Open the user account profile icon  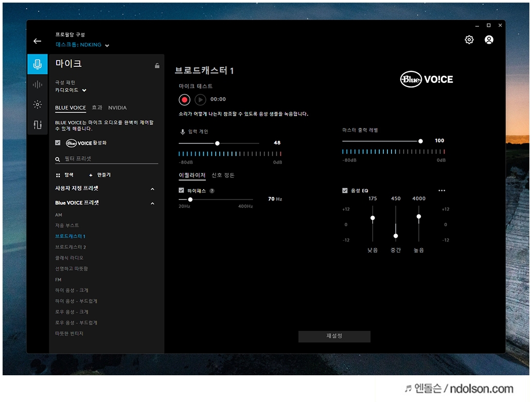tap(489, 40)
